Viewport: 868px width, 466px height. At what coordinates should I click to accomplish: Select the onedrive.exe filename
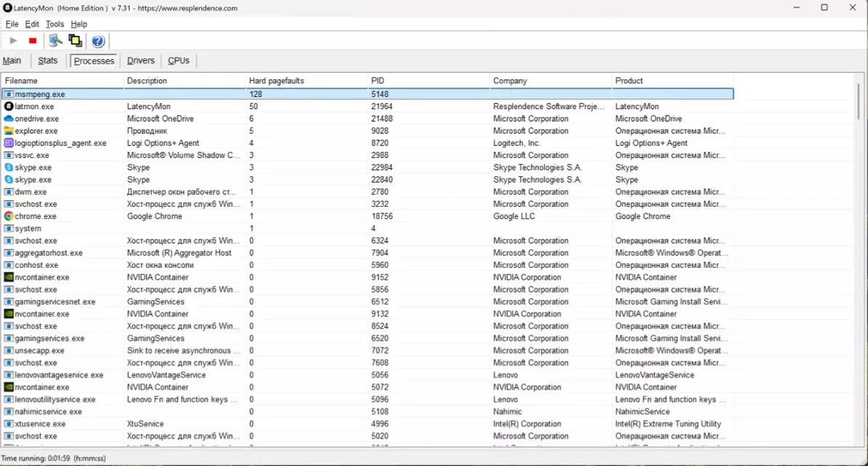tap(36, 119)
